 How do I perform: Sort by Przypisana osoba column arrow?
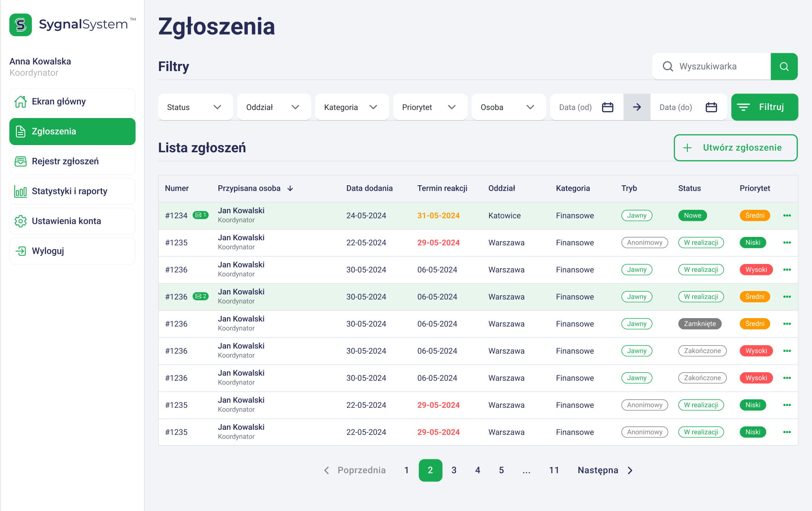tap(290, 188)
